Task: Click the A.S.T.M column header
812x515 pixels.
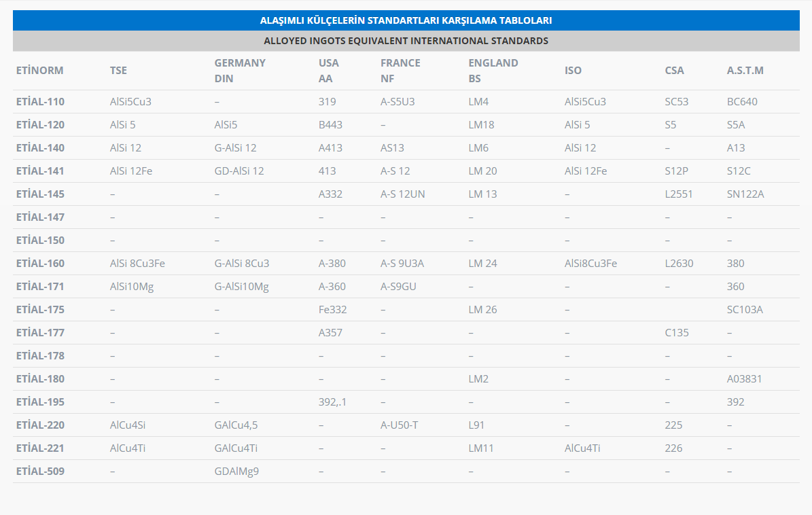Action: point(745,71)
